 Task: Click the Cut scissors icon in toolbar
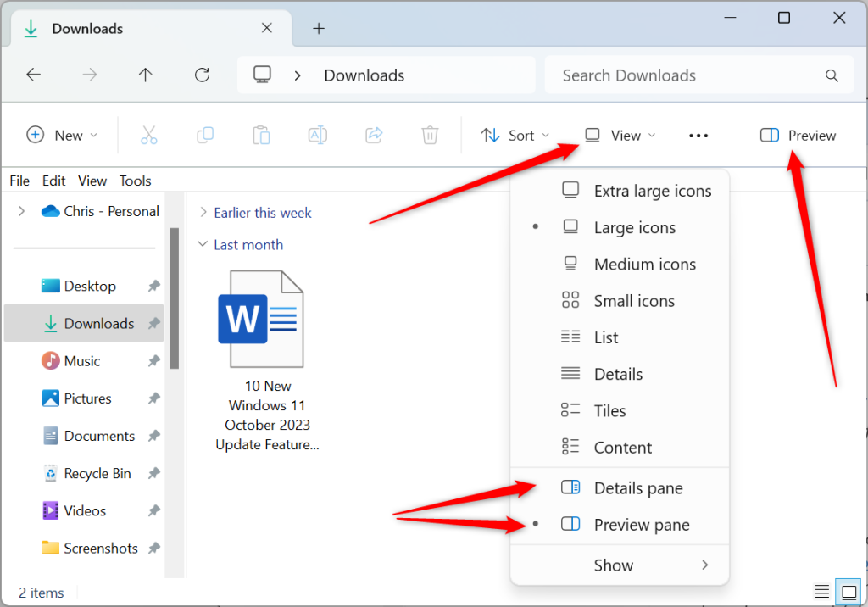[x=149, y=136]
